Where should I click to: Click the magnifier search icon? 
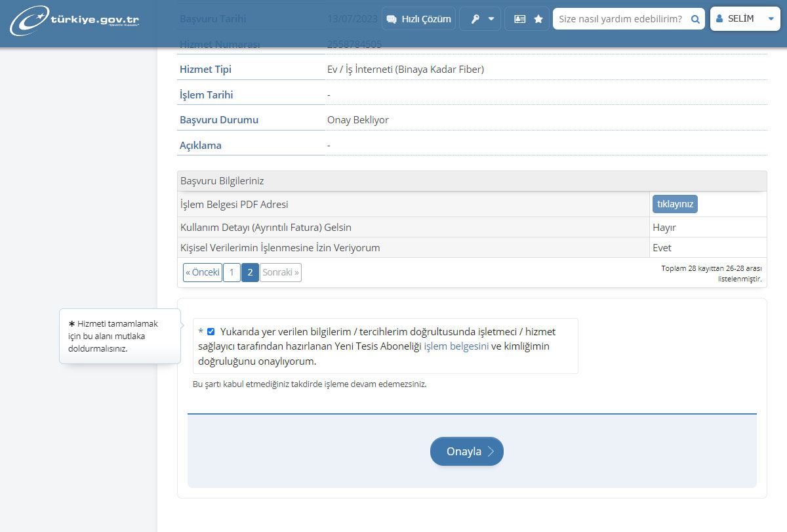pos(695,19)
